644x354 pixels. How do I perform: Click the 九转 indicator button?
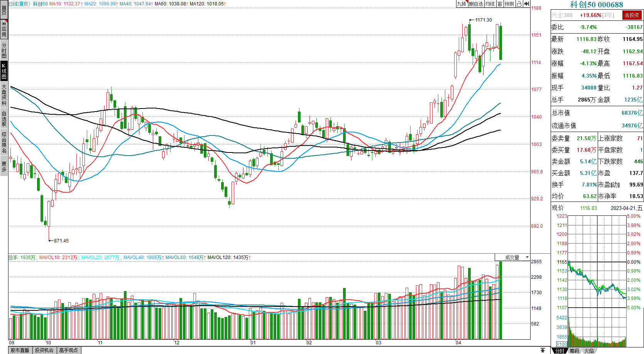[x=461, y=4]
